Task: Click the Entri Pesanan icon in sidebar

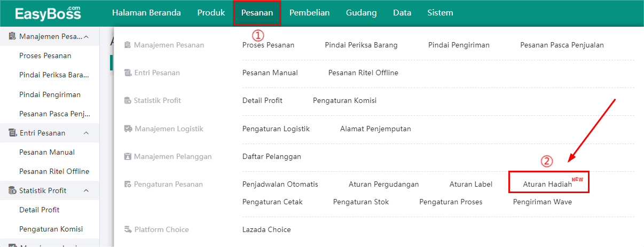Action: [12, 133]
